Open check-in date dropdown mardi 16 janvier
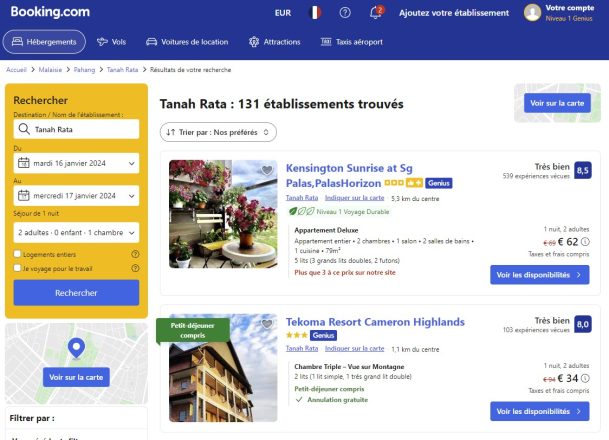The height and width of the screenshot is (440, 609). pos(76,163)
